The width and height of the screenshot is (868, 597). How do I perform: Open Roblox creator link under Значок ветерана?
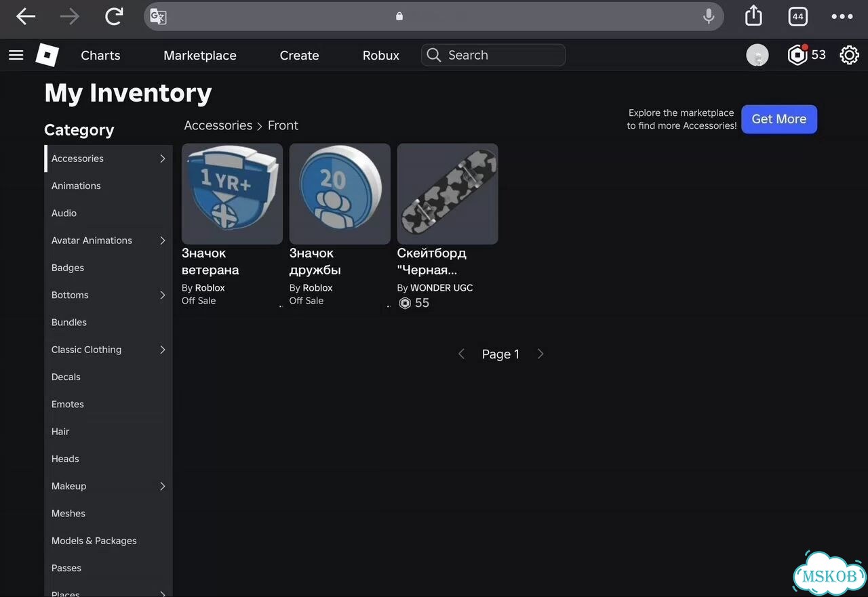click(210, 288)
